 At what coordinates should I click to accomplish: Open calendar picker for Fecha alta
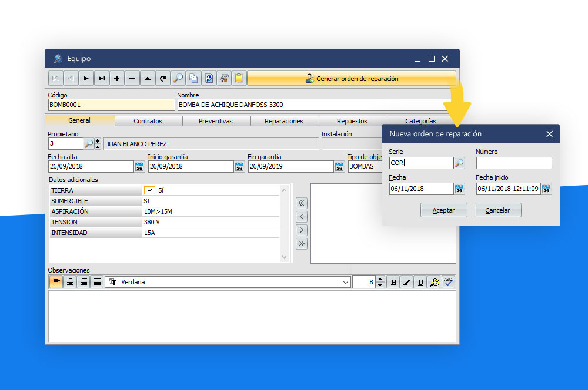pos(139,167)
